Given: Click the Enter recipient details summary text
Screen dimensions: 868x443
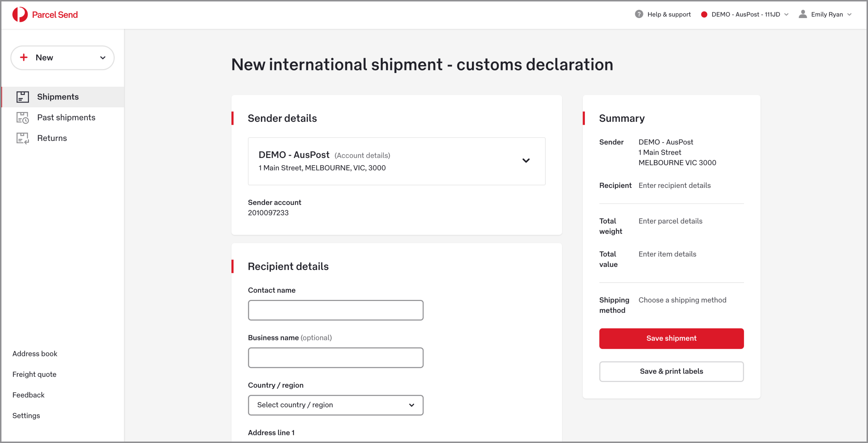Looking at the screenshot, I should coord(675,185).
